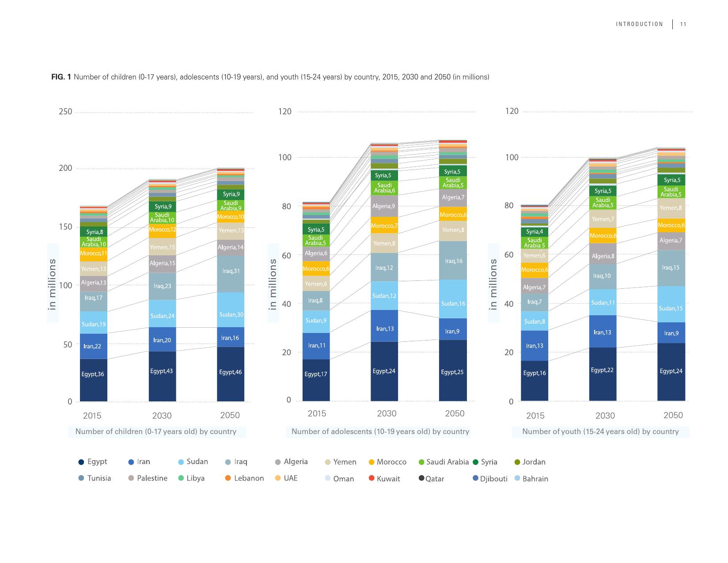The width and height of the screenshot is (728, 563).
Task: Click the FIG. 1 figure title
Action: 270,77
